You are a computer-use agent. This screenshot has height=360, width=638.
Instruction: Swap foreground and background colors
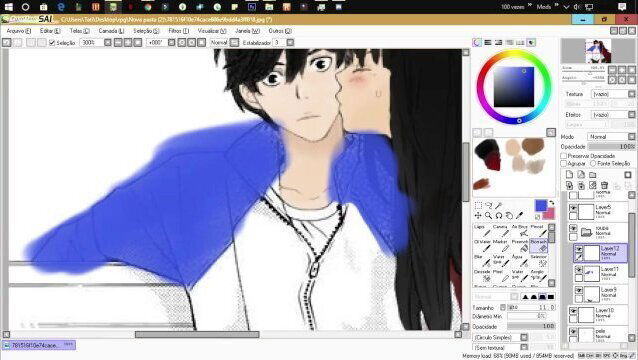click(x=551, y=203)
